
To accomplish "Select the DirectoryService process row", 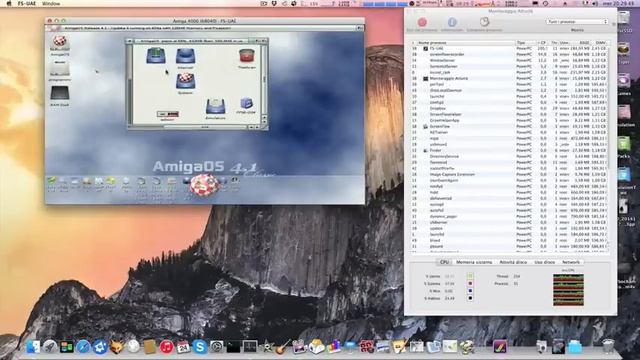I will [x=510, y=156].
